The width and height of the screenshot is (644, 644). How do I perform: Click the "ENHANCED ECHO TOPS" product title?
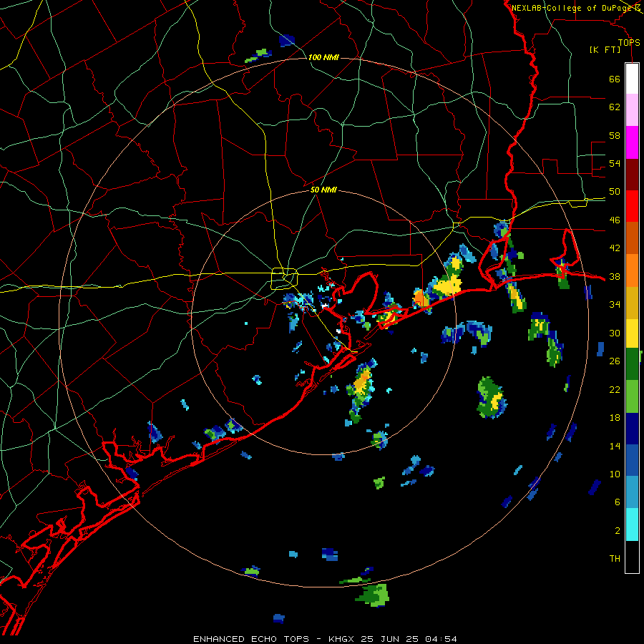tap(251, 639)
